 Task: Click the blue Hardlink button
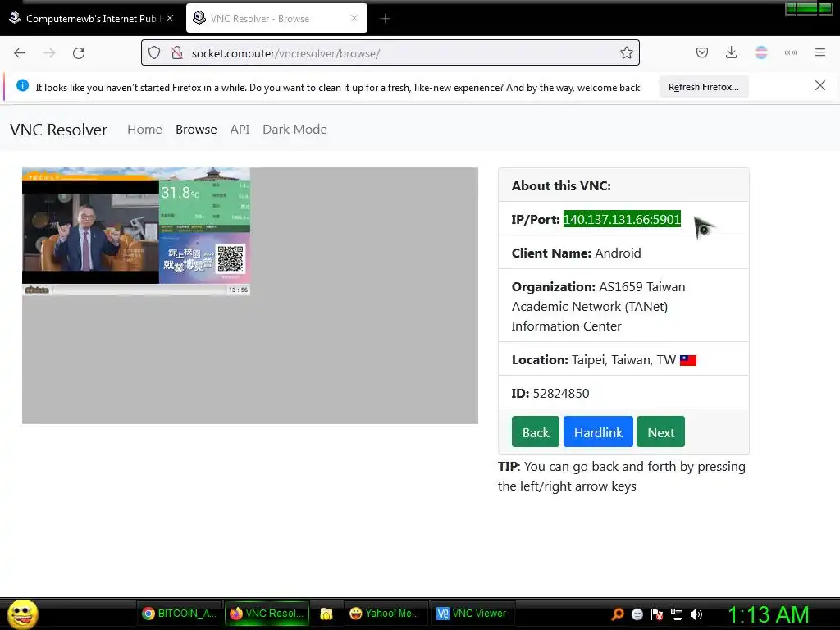(x=598, y=431)
